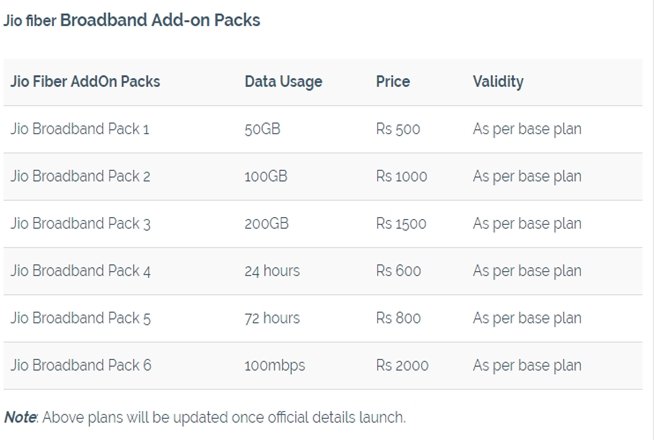Select the 24 hours data usage cell
This screenshot has width=660, height=440.
point(272,271)
